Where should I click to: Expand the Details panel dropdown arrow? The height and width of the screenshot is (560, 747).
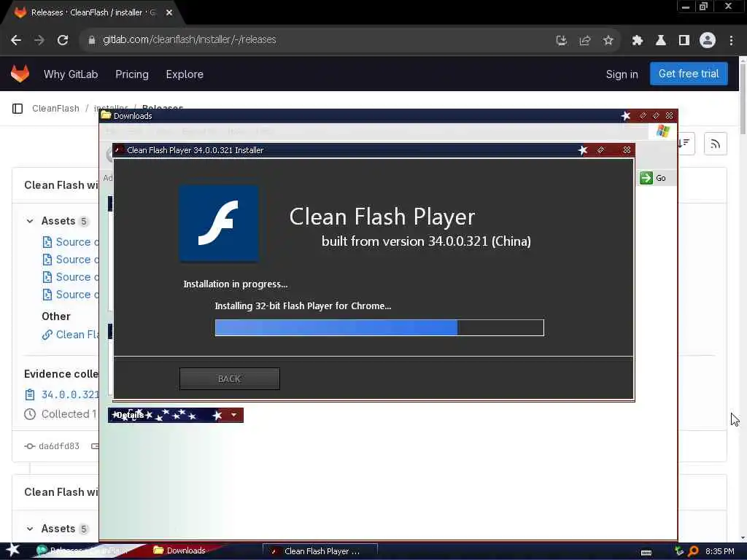233,415
